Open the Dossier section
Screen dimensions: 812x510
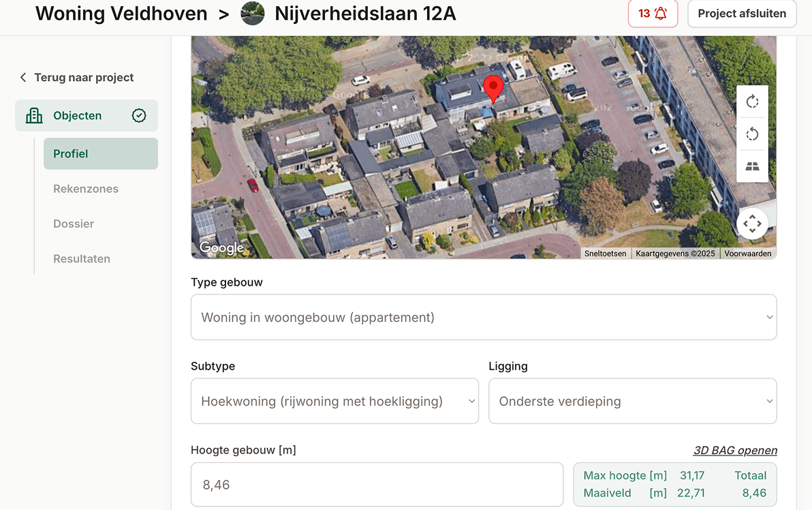[75, 224]
